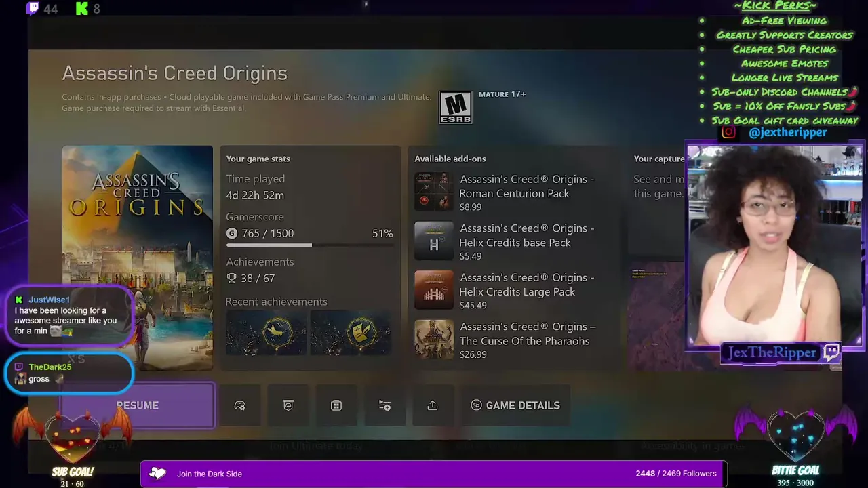Open the store grid icon button

[336, 405]
